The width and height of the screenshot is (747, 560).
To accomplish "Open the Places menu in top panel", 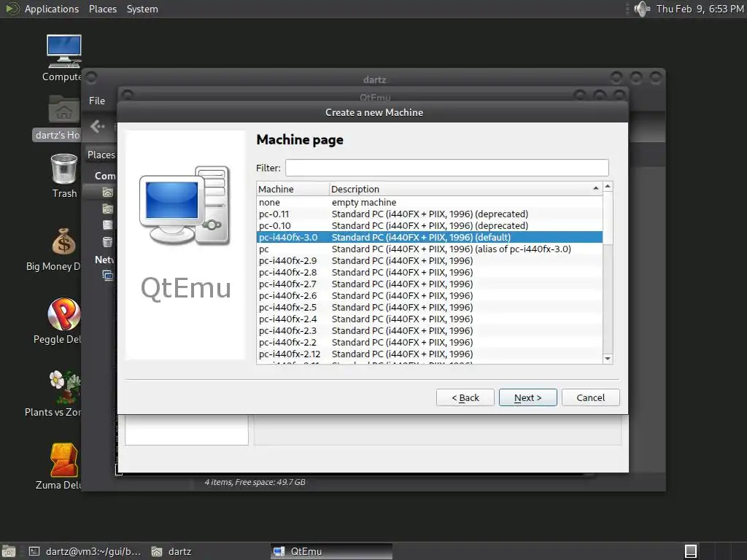I will click(102, 9).
